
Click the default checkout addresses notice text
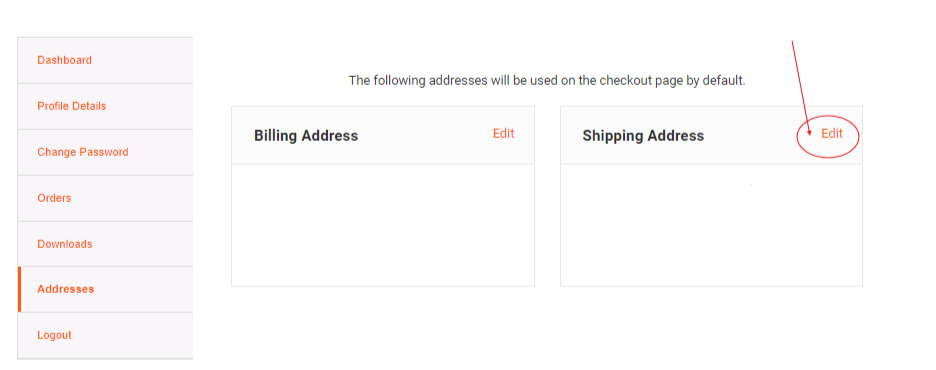(x=547, y=81)
